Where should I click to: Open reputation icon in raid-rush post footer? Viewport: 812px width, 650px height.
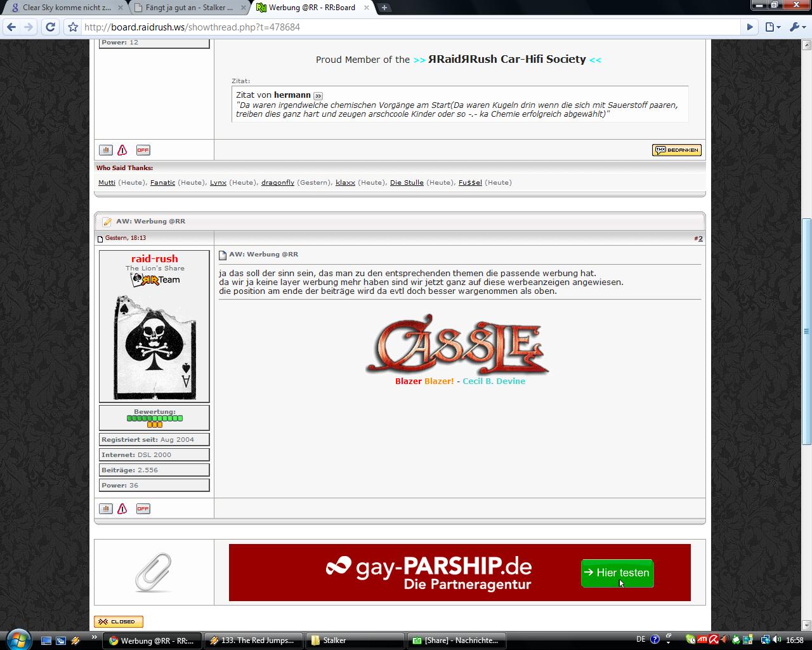(x=106, y=508)
